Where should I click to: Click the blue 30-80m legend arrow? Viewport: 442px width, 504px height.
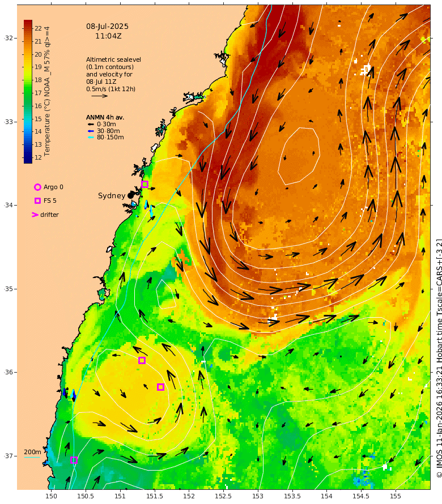(x=91, y=131)
